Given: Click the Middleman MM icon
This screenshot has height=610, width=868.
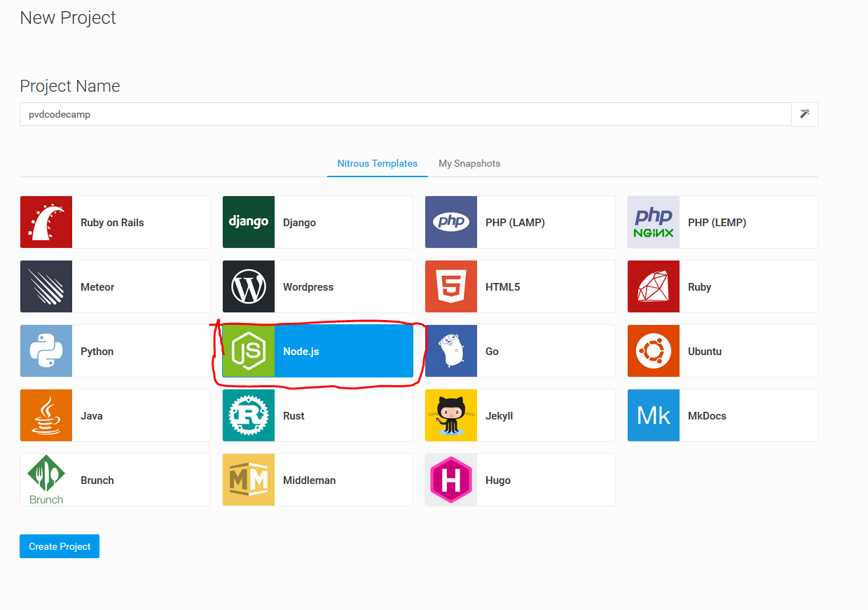Looking at the screenshot, I should point(249,480).
